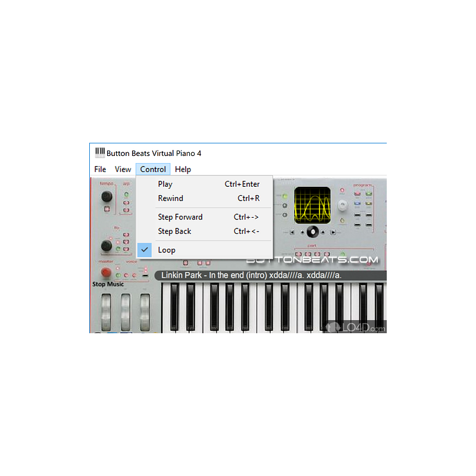476x476 pixels.
Task: Click the yellow program button
Action: click(368, 203)
